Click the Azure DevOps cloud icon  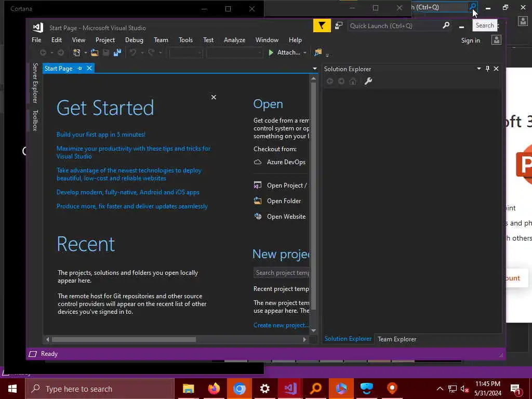tap(258, 162)
